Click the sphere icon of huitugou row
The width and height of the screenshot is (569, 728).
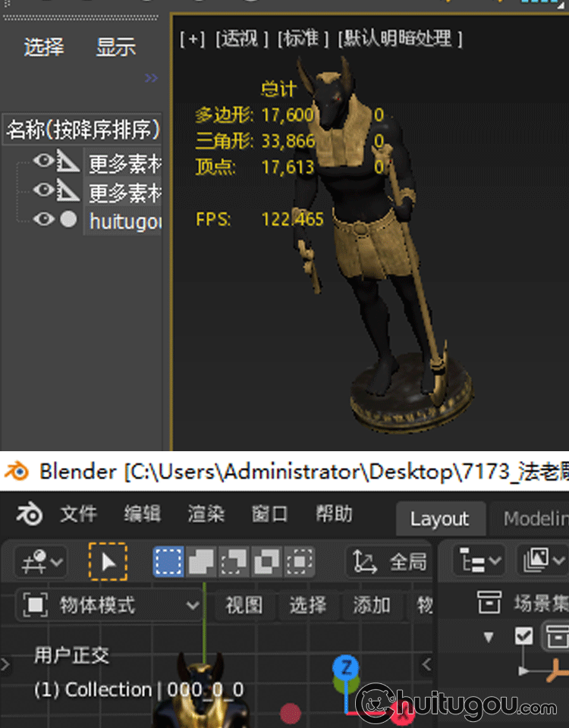[x=69, y=219]
